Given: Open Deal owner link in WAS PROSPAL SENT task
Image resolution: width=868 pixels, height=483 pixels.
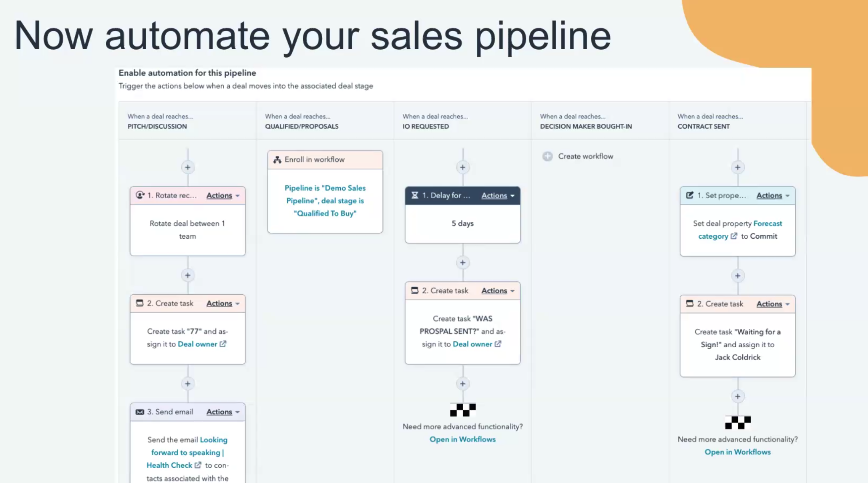Looking at the screenshot, I should click(x=472, y=344).
